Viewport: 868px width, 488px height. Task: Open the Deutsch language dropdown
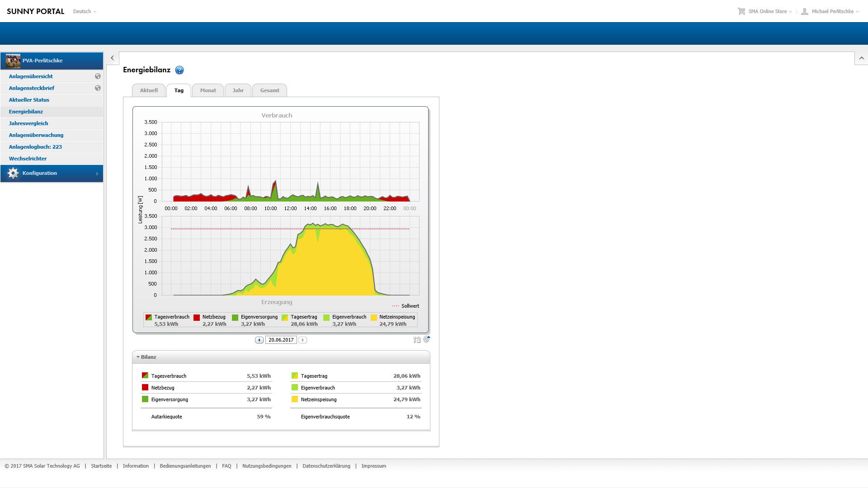(x=85, y=11)
